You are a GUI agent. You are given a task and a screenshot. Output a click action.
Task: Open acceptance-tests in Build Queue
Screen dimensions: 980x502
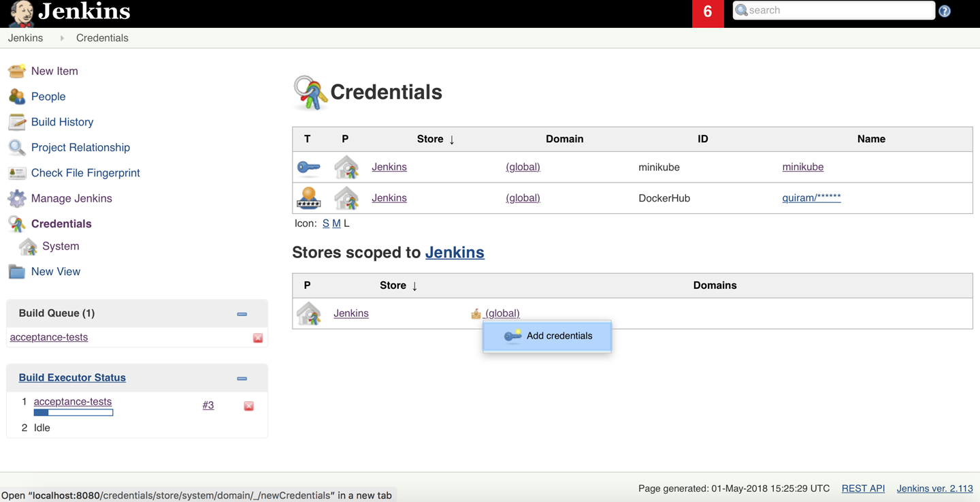(x=49, y=337)
